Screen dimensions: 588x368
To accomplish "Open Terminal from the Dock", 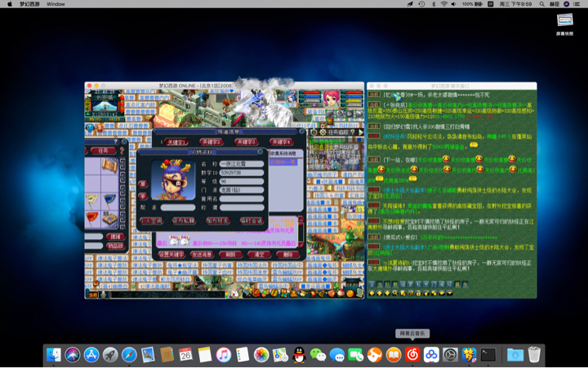I will (488, 354).
